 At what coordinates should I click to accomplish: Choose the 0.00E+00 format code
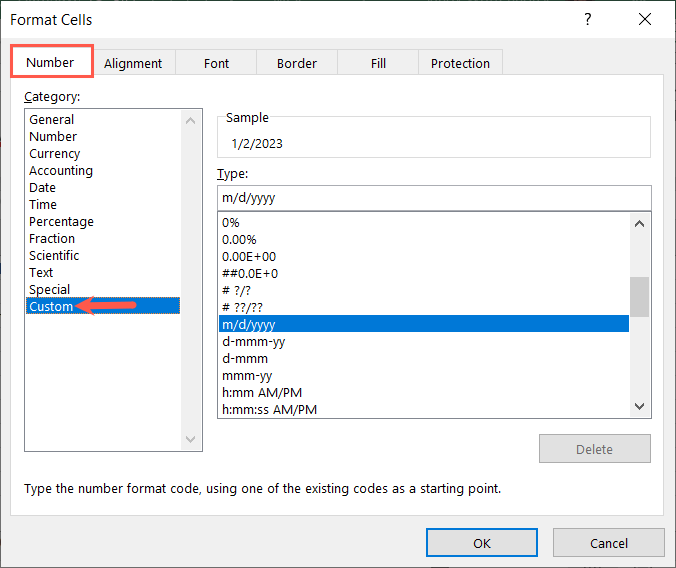(x=250, y=256)
